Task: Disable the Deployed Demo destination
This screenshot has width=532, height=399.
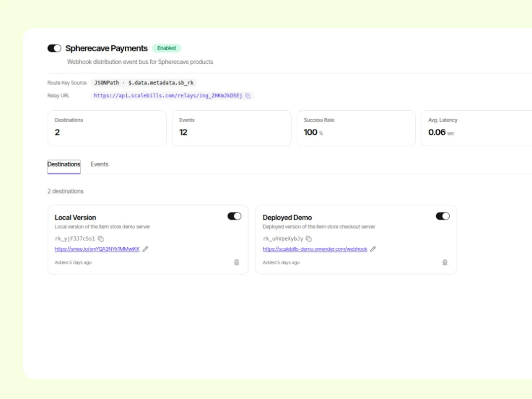Action: coord(443,216)
